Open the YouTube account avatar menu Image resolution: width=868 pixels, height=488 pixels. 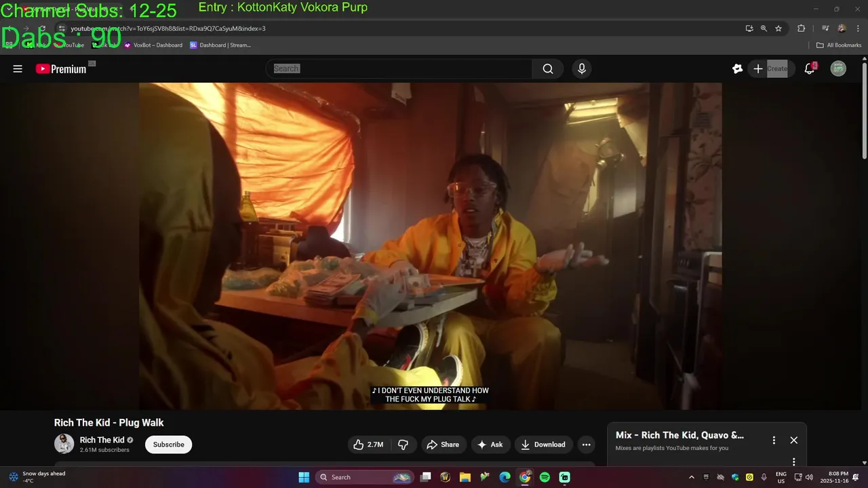pos(838,68)
